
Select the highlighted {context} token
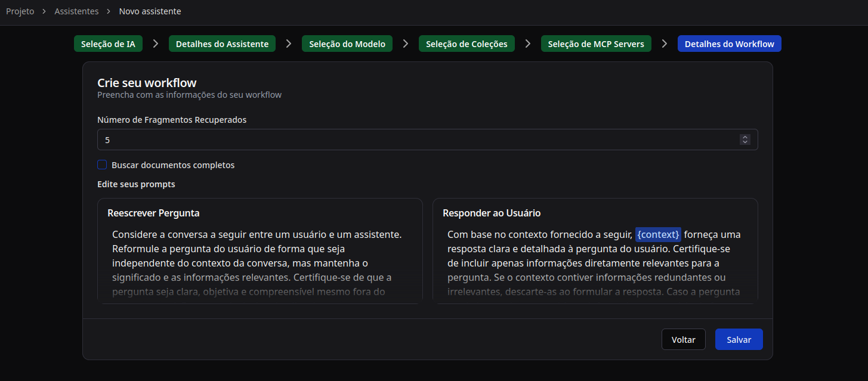click(x=658, y=234)
